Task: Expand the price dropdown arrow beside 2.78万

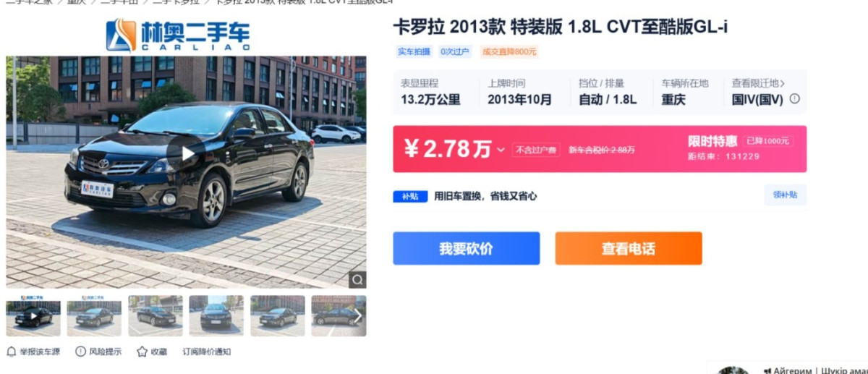Action: pos(501,150)
